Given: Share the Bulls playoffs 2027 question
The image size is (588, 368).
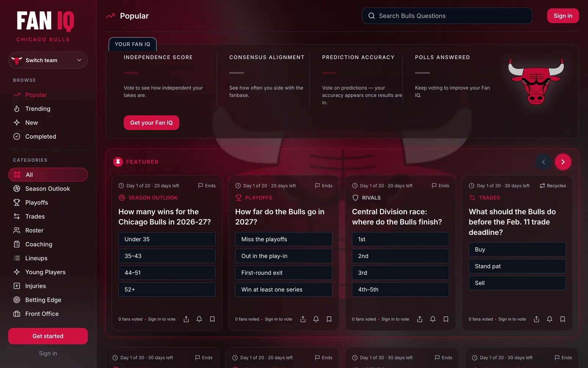Looking at the screenshot, I should click(x=303, y=319).
